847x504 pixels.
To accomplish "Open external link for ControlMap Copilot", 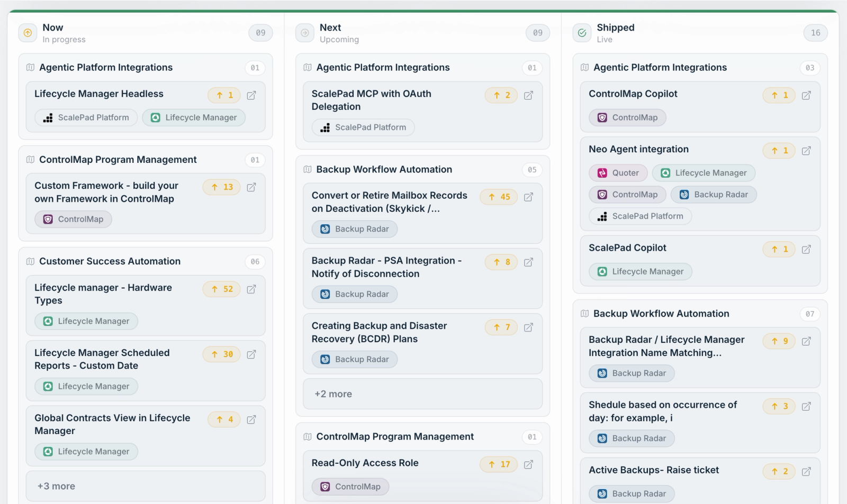I will coord(806,95).
